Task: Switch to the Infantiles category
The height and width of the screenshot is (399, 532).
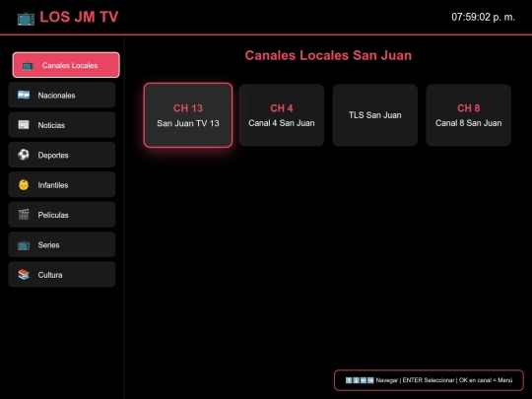Action: [x=62, y=184]
